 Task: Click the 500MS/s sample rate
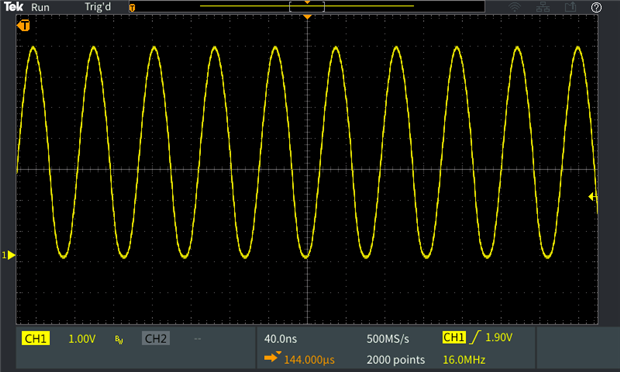click(388, 339)
